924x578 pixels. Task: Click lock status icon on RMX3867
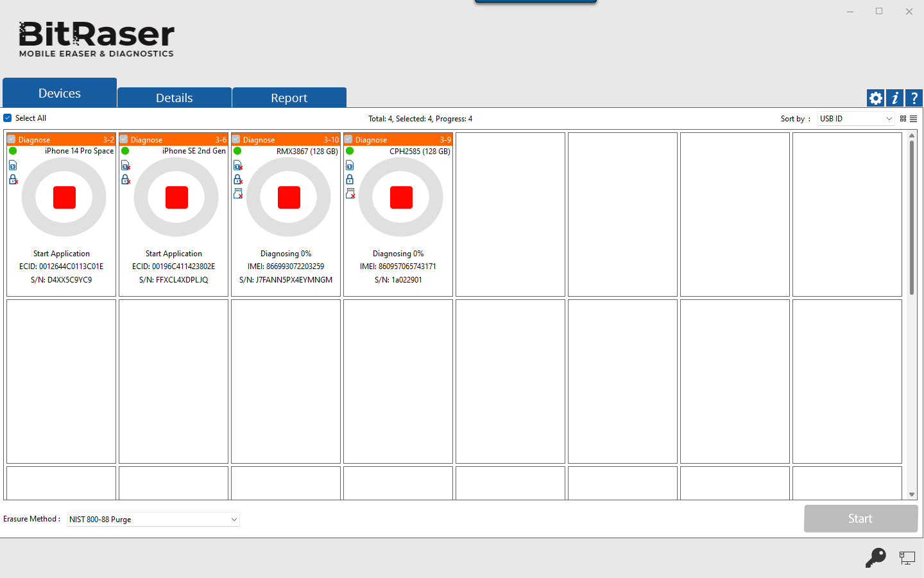[238, 179]
